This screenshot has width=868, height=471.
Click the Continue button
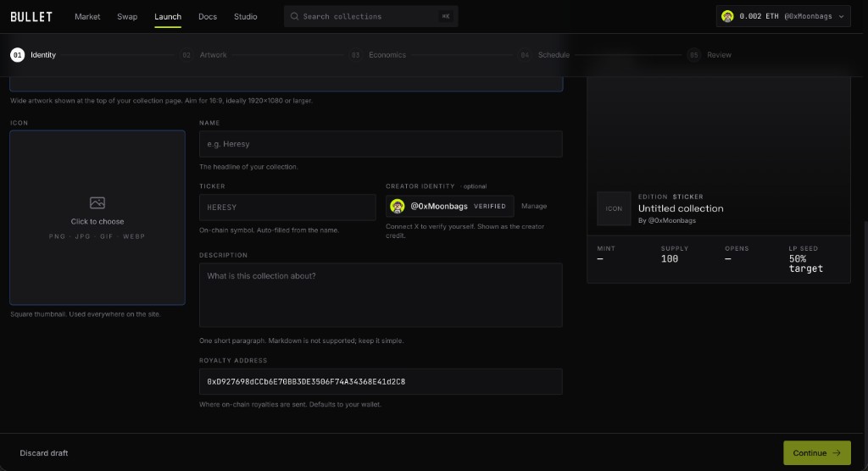click(x=817, y=452)
